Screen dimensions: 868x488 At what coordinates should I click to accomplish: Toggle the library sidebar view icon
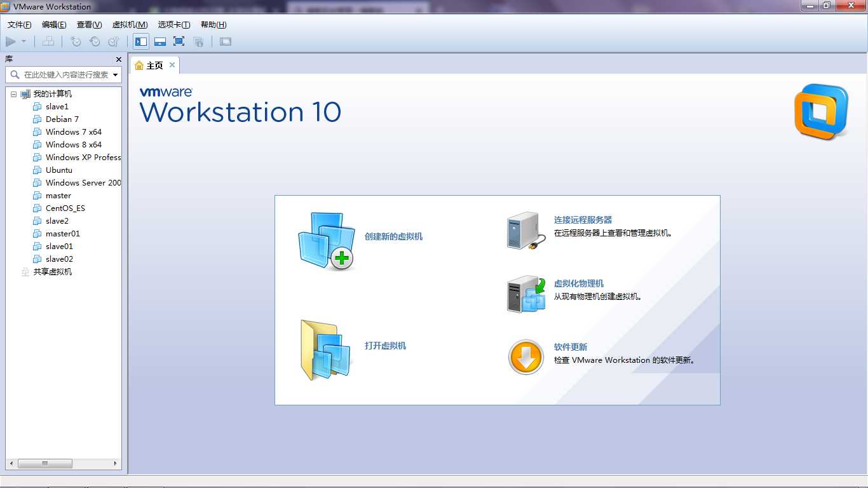pos(141,41)
